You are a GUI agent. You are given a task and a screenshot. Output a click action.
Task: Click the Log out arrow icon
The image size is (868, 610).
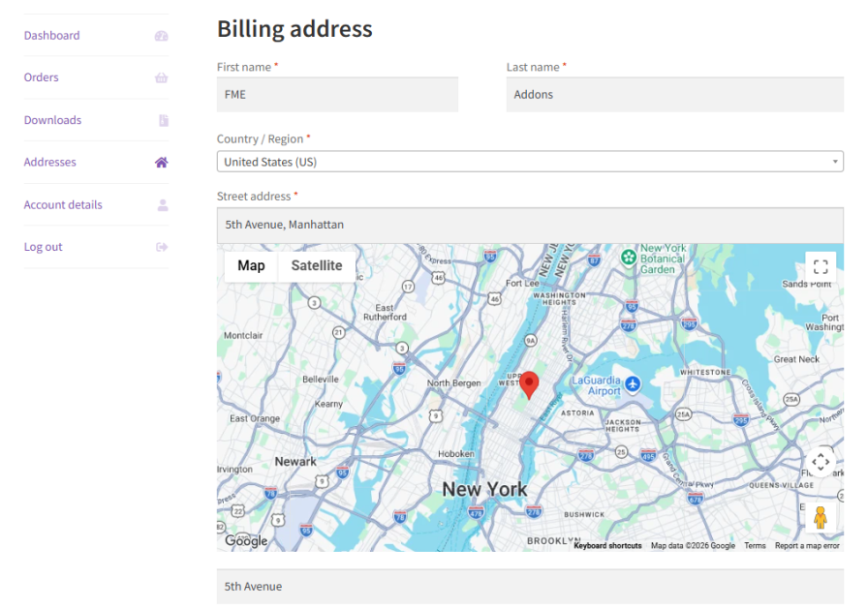point(162,247)
